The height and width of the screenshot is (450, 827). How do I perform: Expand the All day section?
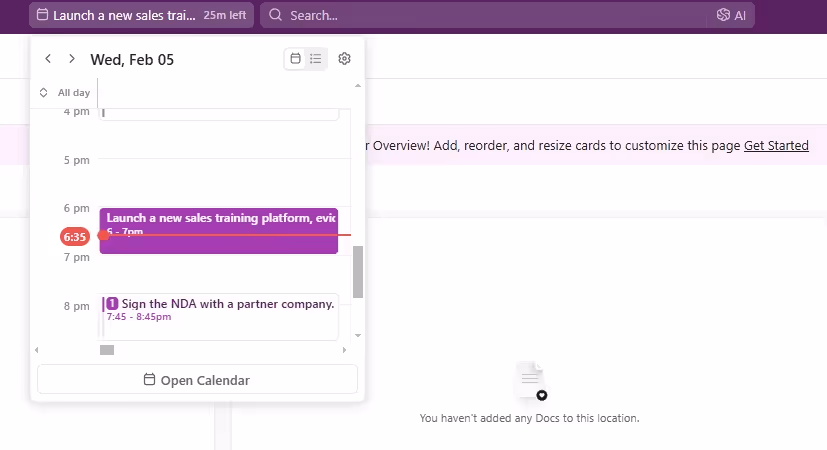click(x=44, y=93)
